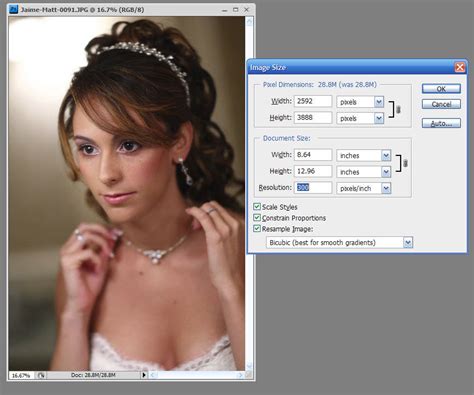Image resolution: width=474 pixels, height=395 pixels.
Task: Click the scroll right arrow at window bottom
Action: tap(240, 375)
